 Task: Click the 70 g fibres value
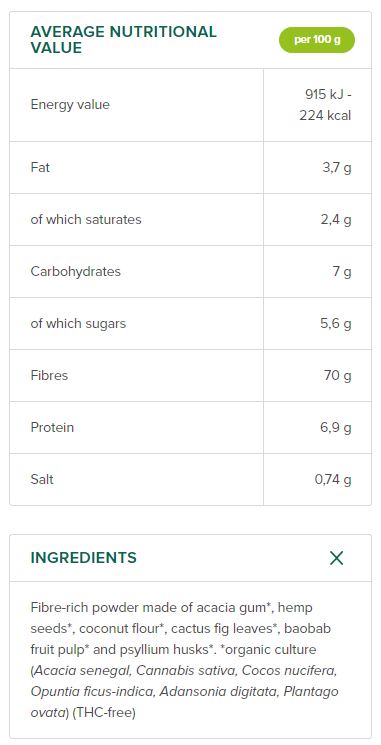(338, 376)
